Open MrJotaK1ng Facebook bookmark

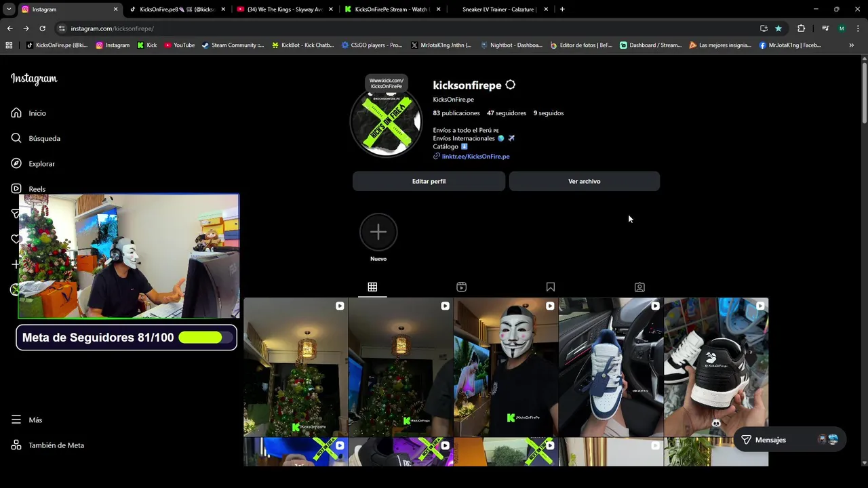click(x=790, y=45)
